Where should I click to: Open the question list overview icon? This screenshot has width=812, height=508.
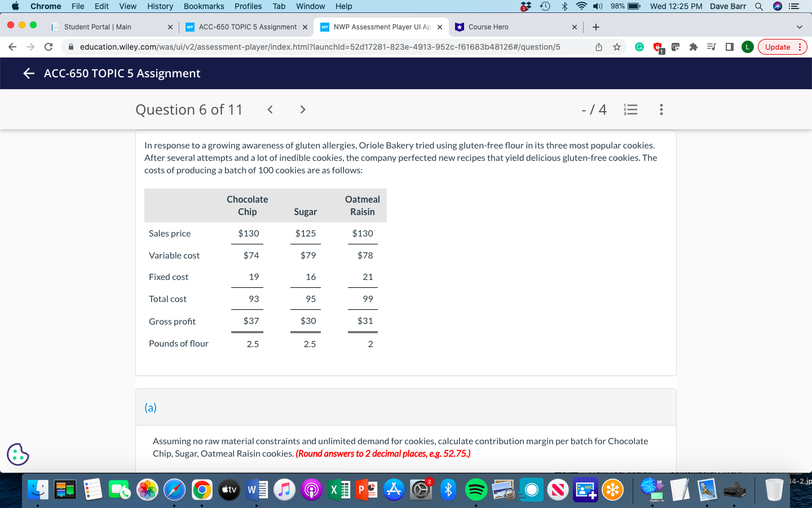[x=630, y=110]
